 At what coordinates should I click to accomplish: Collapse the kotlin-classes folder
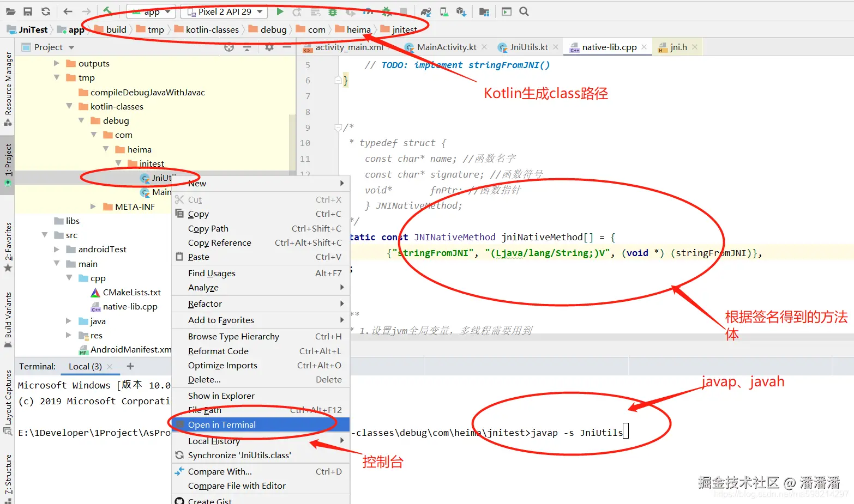(x=69, y=106)
